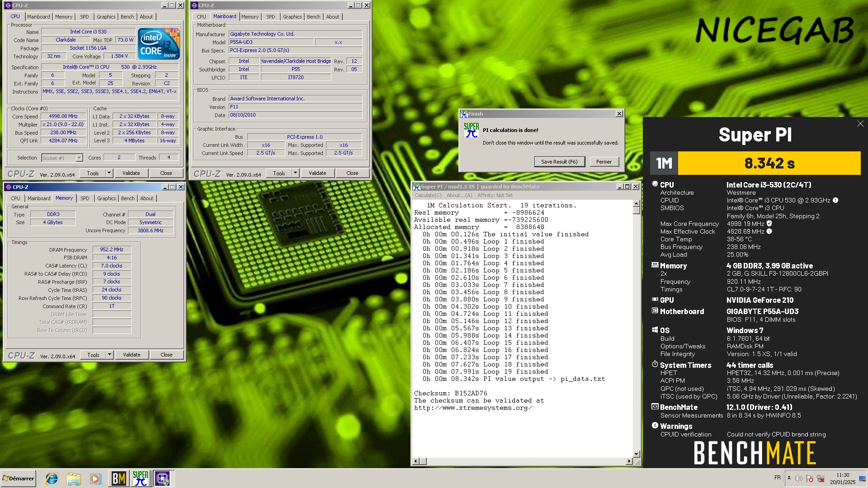This screenshot has height=488, width=868.
Task: Click the Intel Core i3 inside logo
Action: click(x=159, y=44)
